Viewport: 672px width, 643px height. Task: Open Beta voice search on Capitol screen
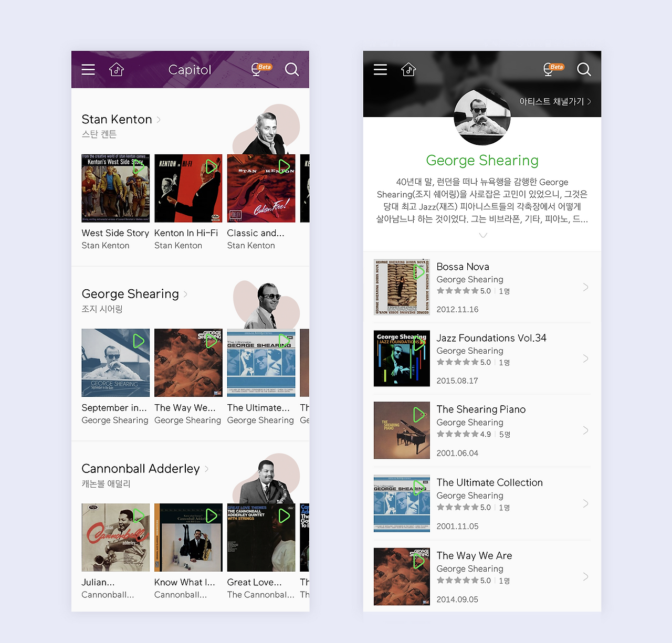coord(261,69)
